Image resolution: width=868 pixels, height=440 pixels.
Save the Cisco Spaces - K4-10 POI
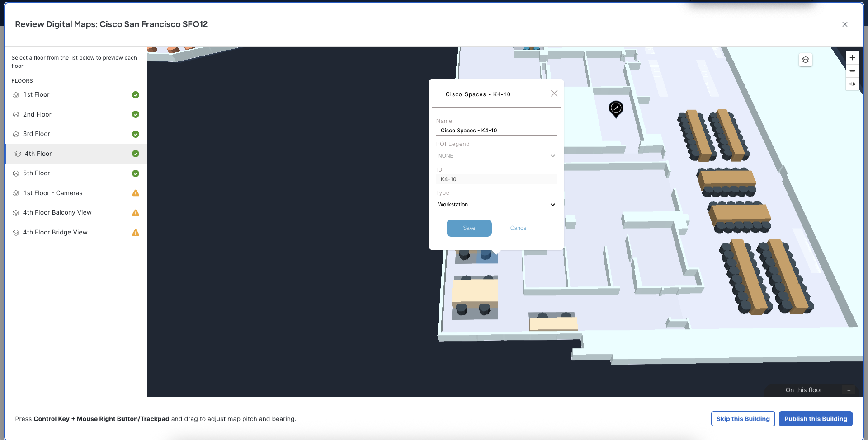pyautogui.click(x=469, y=228)
